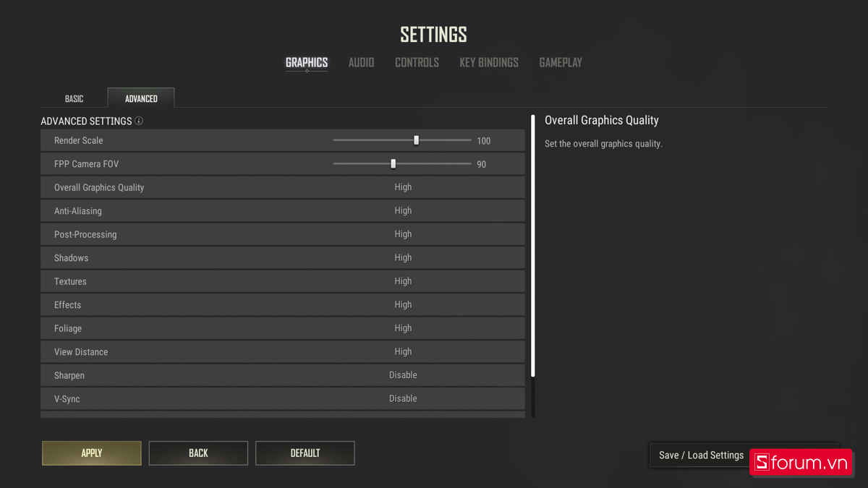Viewport: 868px width, 488px height.
Task: Toggle the V-Sync setting
Action: point(403,398)
